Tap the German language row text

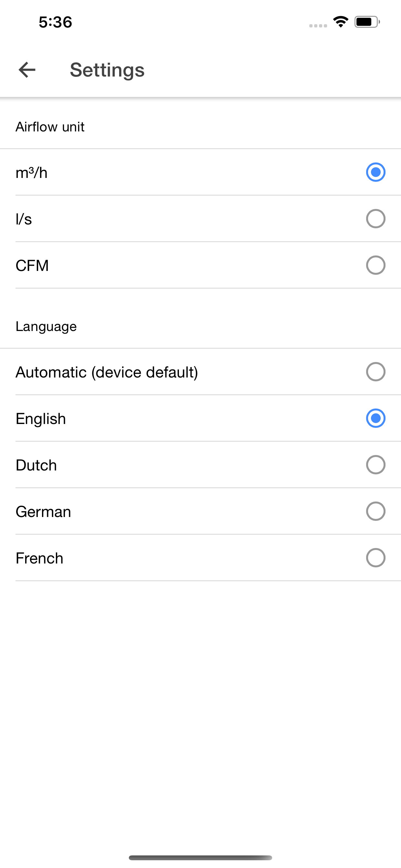coord(43,512)
